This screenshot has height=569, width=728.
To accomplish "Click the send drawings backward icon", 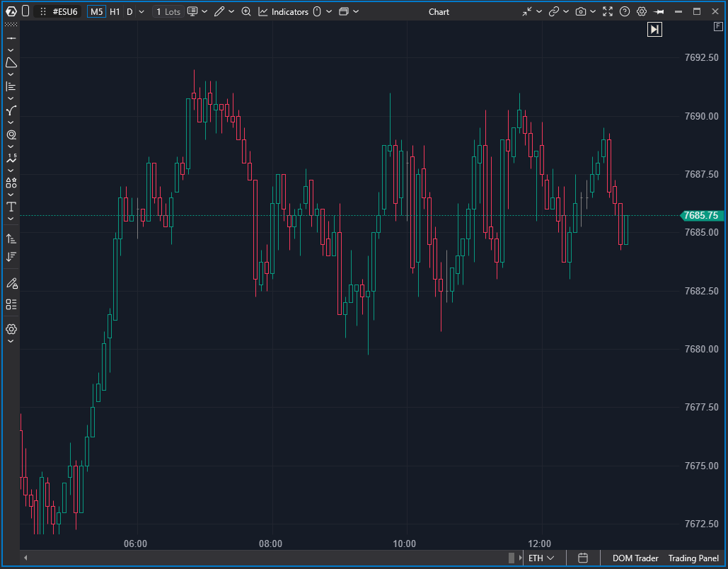I will click(x=11, y=257).
